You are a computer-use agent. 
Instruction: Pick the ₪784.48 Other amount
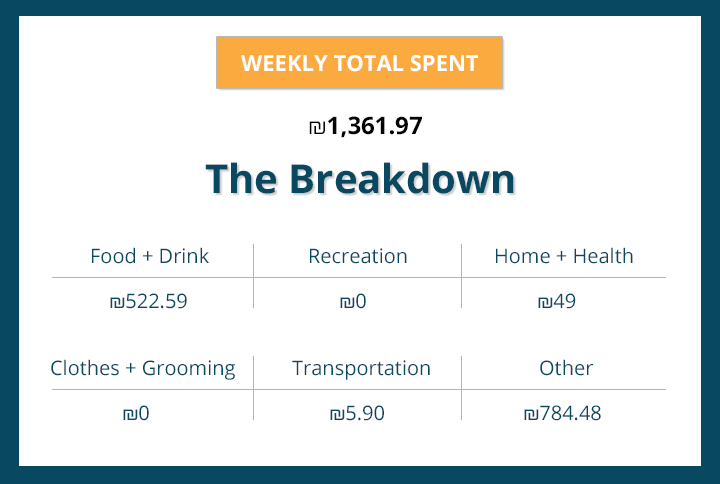562,412
